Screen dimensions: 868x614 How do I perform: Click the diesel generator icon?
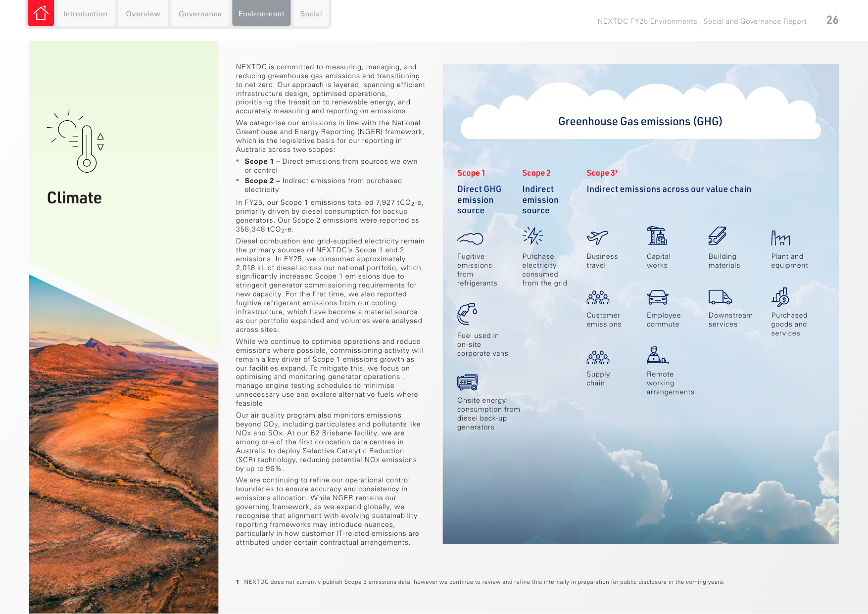(467, 382)
